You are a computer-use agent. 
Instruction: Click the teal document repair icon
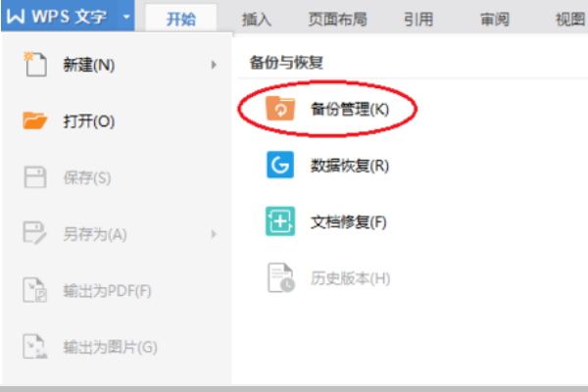[280, 221]
